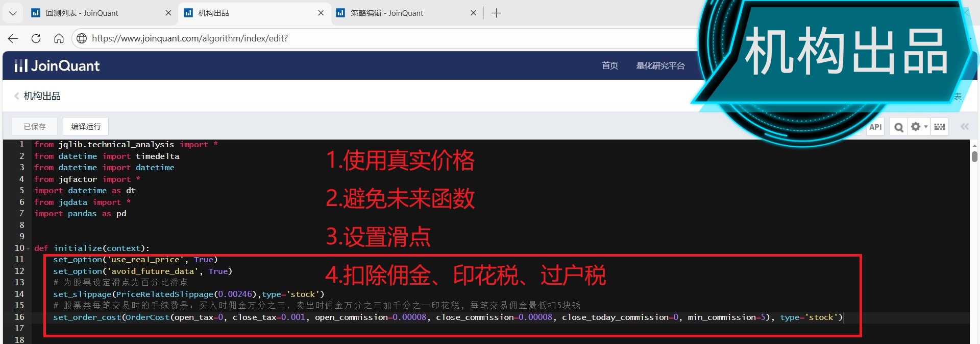Image resolution: width=980 pixels, height=344 pixels.
Task: Click 'set_option('use_real_price', True)' line
Action: pos(135,260)
